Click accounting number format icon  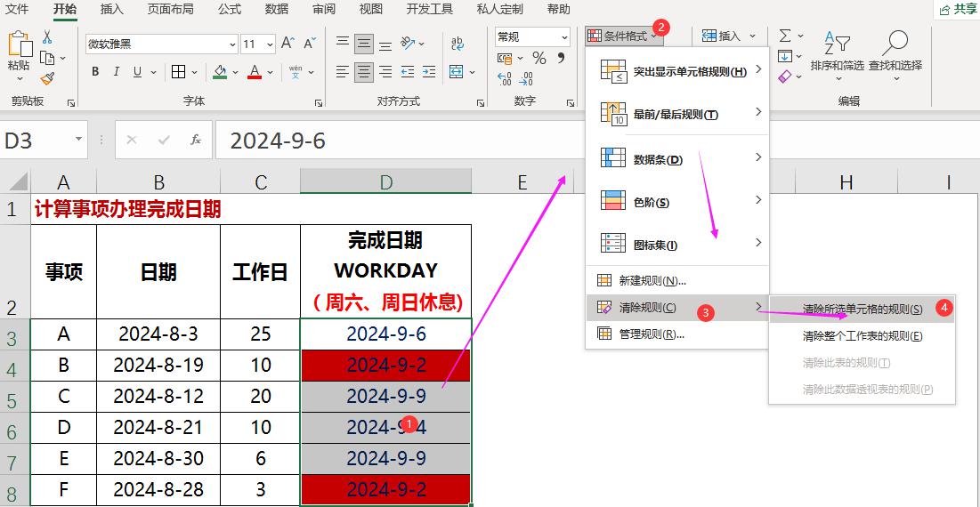click(x=506, y=58)
